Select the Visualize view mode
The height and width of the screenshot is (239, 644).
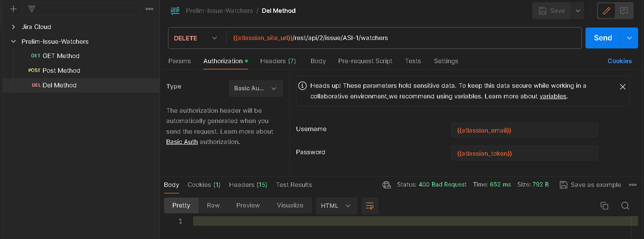pos(290,206)
